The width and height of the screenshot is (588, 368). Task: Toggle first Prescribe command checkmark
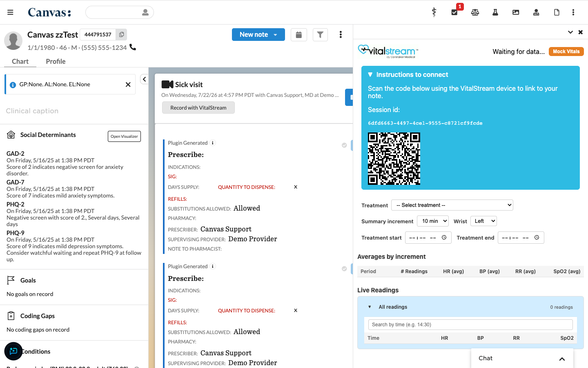344,145
